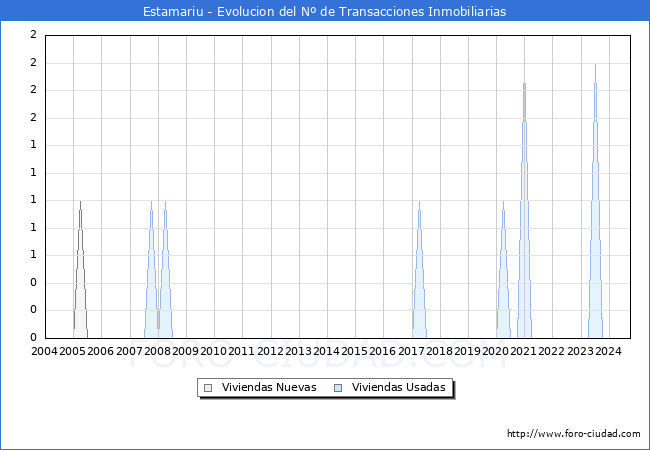Open the foro-ciudad.com URL text
Image resolution: width=650 pixels, height=450 pixels.
pyautogui.click(x=574, y=434)
